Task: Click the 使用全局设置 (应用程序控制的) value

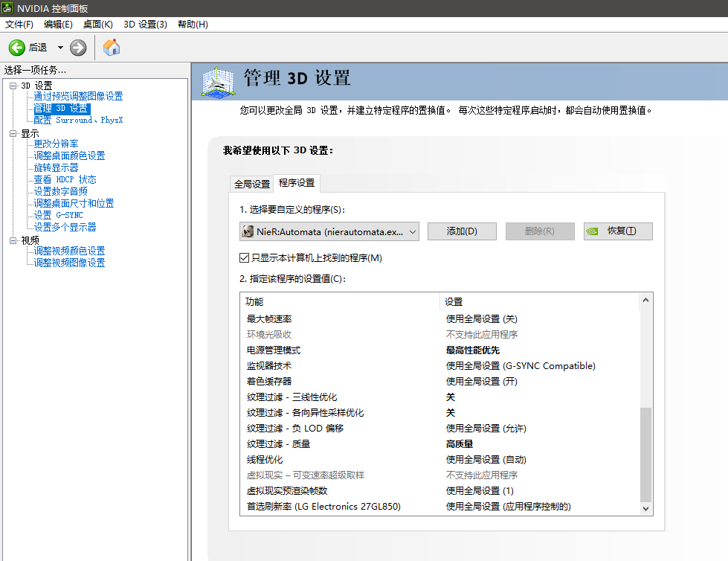Action: (x=509, y=506)
